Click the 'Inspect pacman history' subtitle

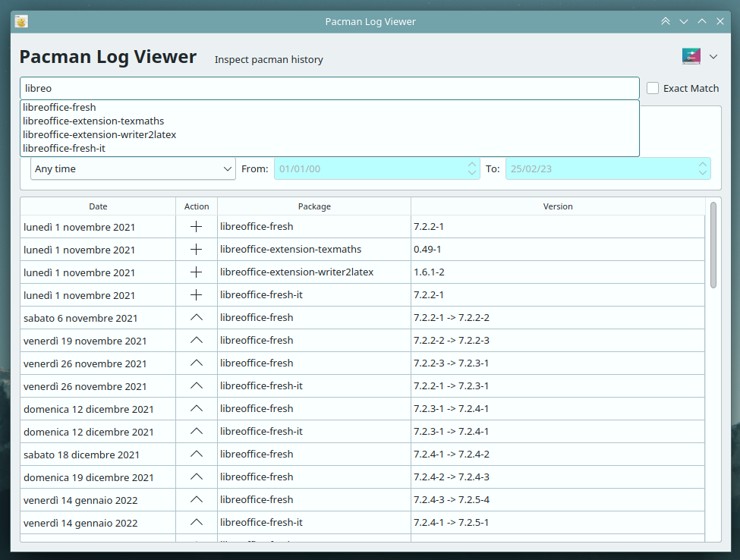click(269, 59)
